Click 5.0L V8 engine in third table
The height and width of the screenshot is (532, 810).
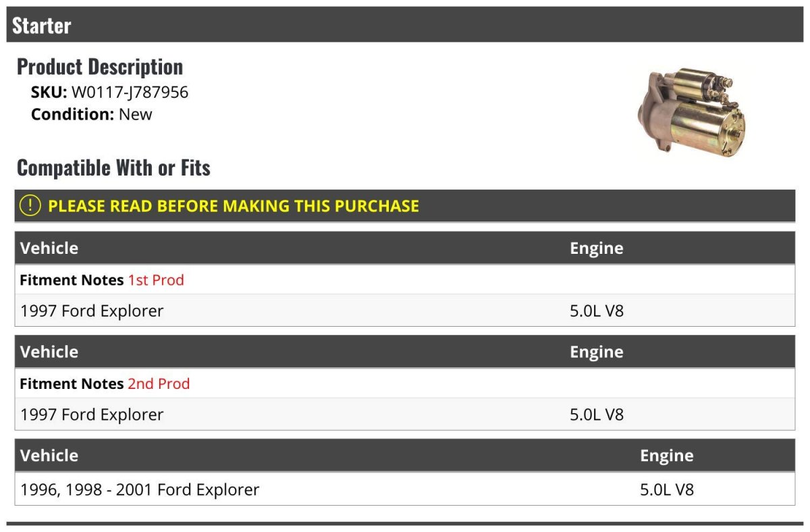pos(667,489)
